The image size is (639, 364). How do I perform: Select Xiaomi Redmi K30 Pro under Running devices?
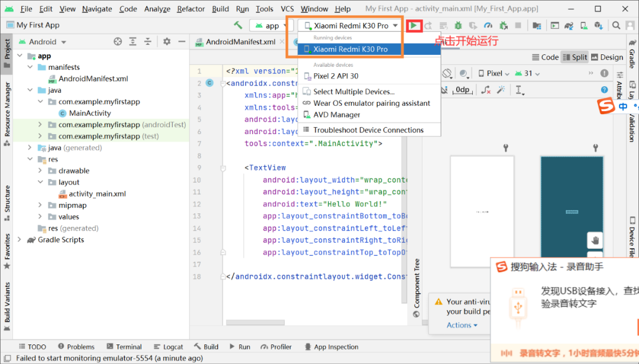coord(369,49)
